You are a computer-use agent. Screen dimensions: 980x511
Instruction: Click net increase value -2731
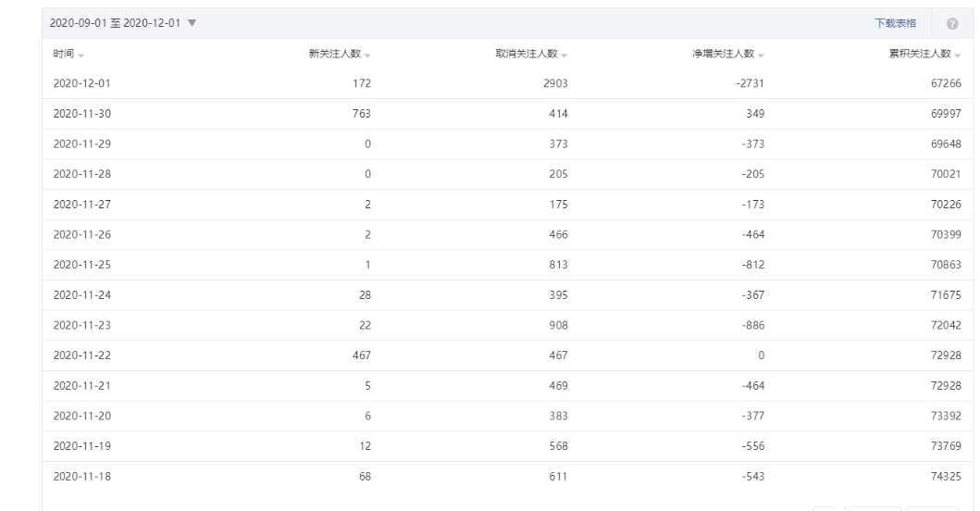click(x=750, y=83)
